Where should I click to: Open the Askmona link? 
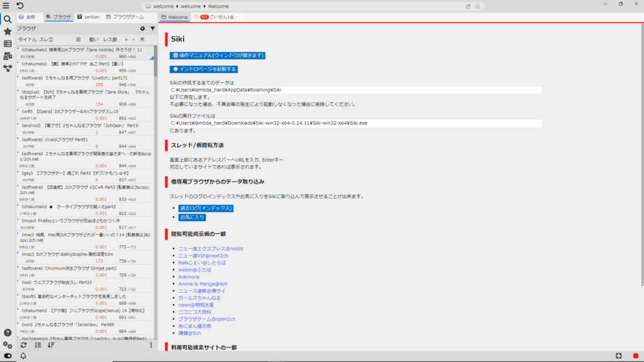189,277
